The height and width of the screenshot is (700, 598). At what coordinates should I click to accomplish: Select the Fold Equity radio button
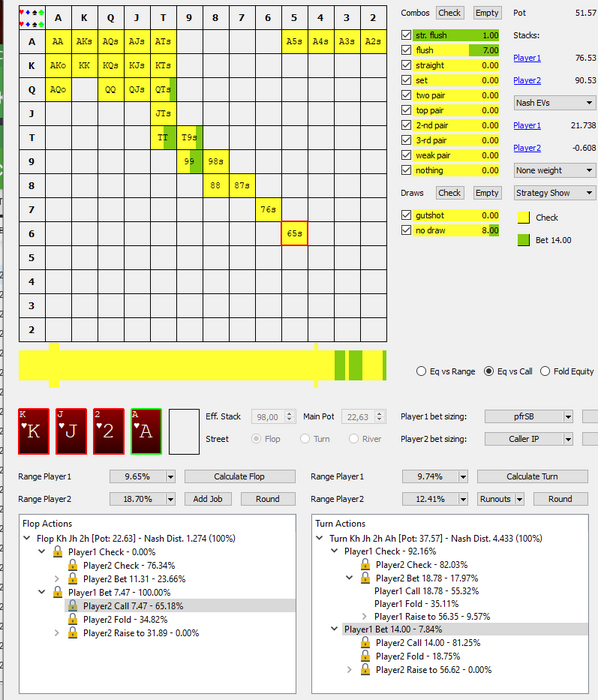(545, 371)
